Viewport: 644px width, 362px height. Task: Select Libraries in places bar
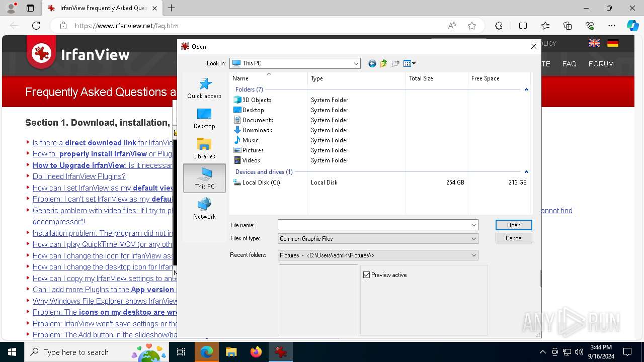coord(204,149)
